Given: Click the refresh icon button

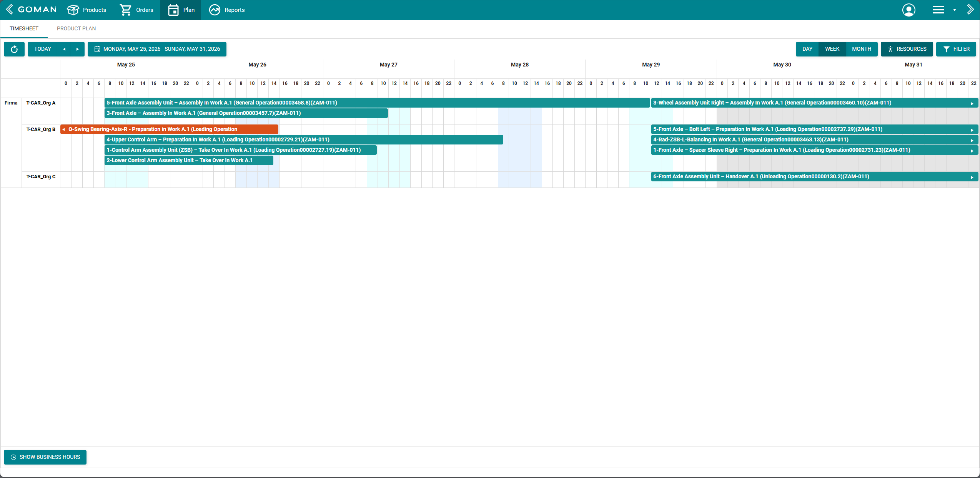Looking at the screenshot, I should tap(14, 49).
